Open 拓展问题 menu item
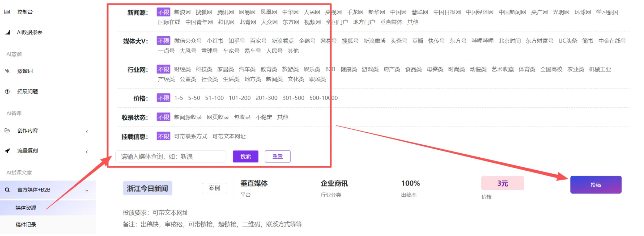 click(x=28, y=92)
